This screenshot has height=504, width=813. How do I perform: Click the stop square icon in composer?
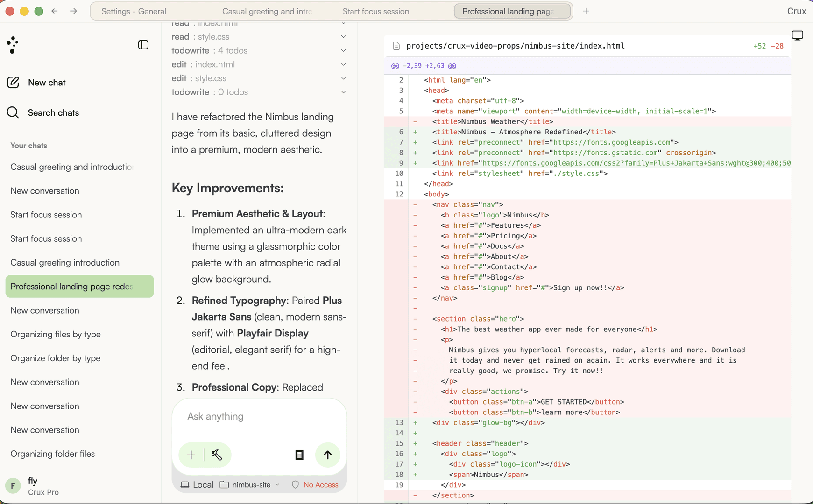(299, 455)
